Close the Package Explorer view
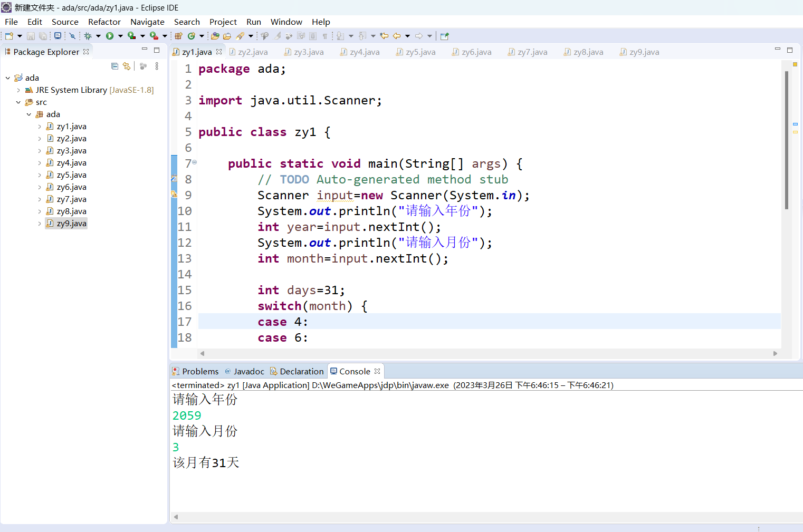 (x=86, y=52)
